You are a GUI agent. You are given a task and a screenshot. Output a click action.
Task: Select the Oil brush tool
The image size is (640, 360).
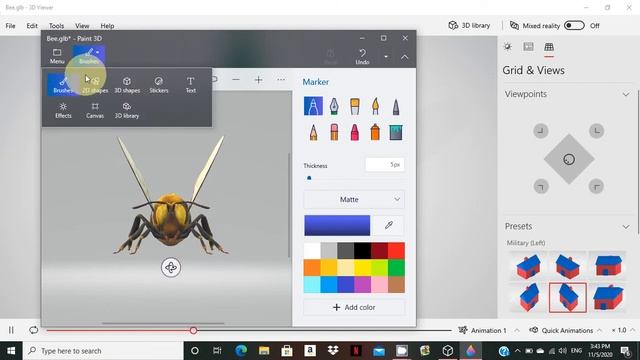355,106
